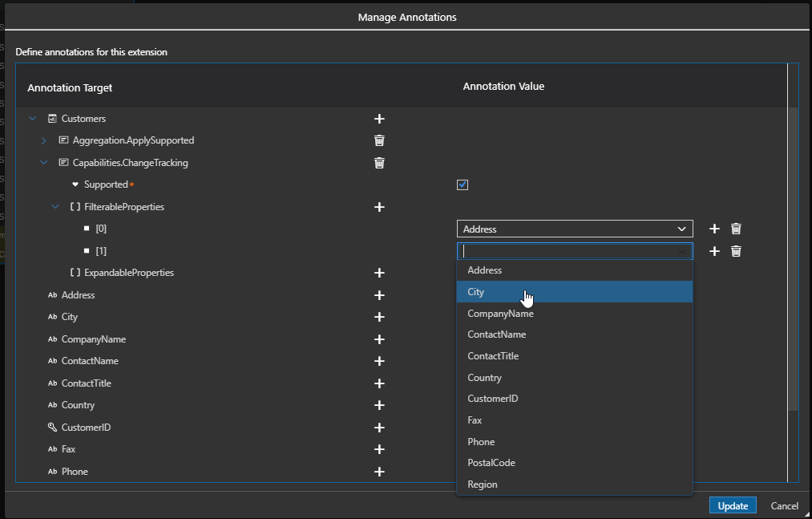
Task: Choose CompanyName from the dropdown list
Action: [574, 313]
